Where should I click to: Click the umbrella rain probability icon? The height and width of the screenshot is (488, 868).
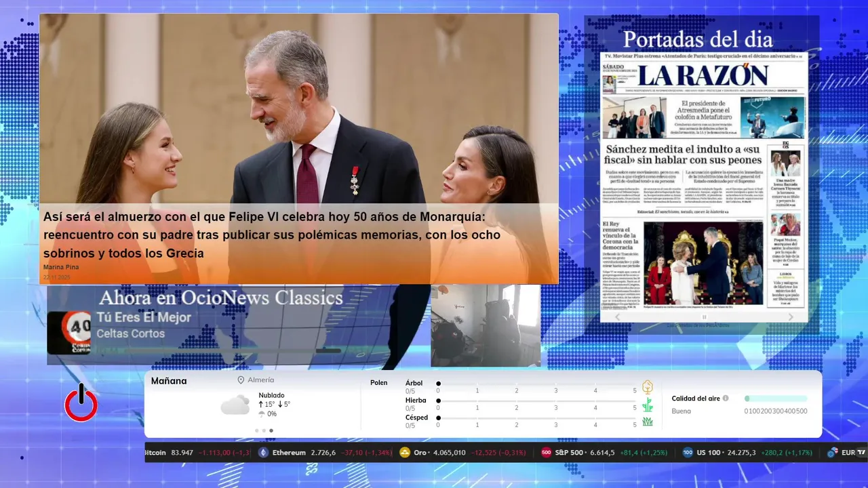pos(262,413)
